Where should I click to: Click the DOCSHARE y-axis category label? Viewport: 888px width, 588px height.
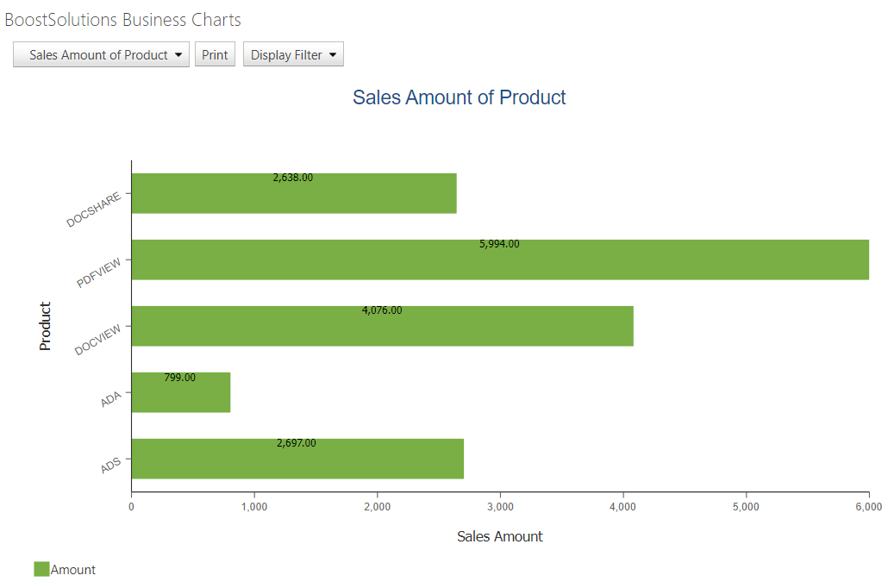click(94, 210)
